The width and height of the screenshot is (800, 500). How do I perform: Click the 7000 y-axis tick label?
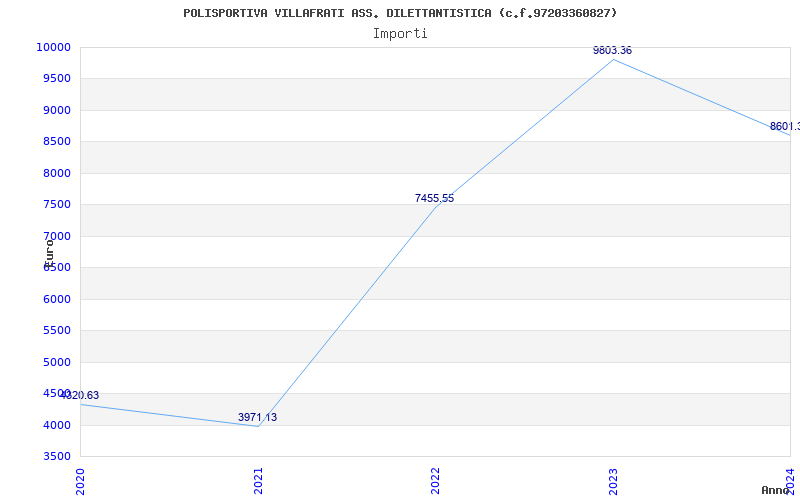(x=57, y=236)
